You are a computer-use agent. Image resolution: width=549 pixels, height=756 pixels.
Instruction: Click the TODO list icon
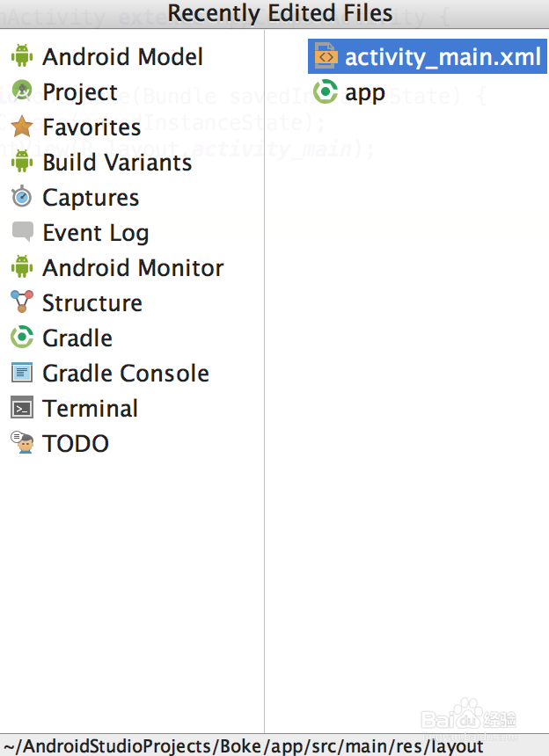coord(22,442)
